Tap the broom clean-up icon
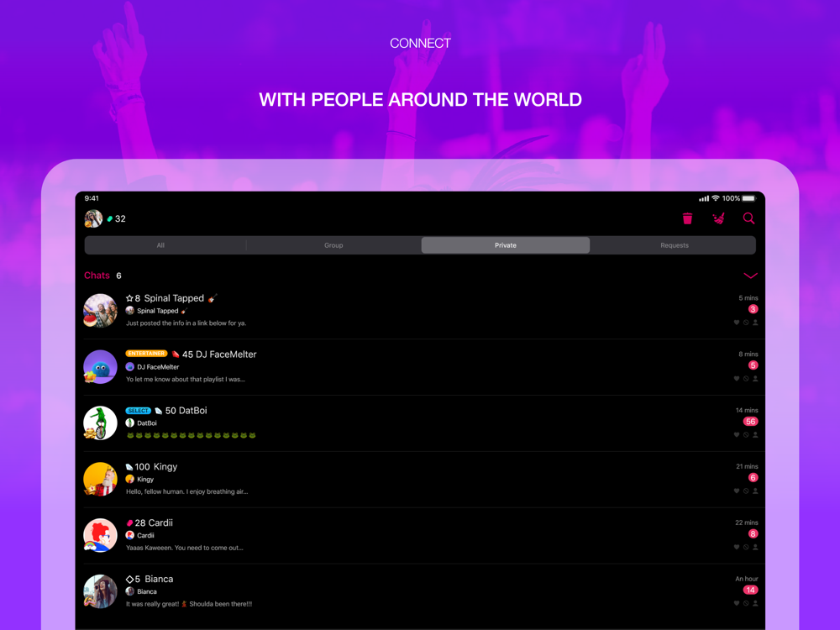840x630 pixels. (718, 218)
